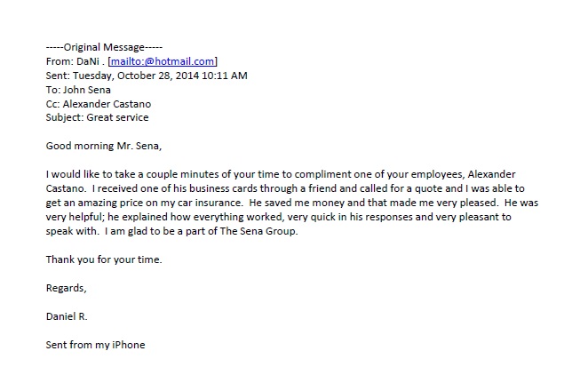Click the sender name DaNi
Screen dimensions: 588x367
[x=88, y=61]
